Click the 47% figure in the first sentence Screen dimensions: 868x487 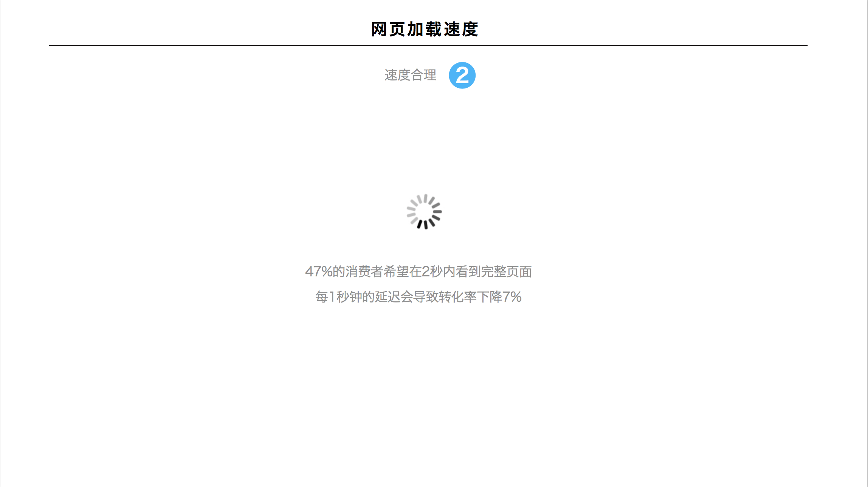(x=319, y=271)
